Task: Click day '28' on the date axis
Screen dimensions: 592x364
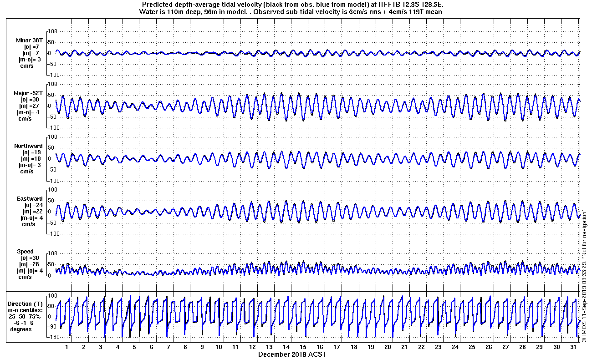Action: tap(522, 347)
